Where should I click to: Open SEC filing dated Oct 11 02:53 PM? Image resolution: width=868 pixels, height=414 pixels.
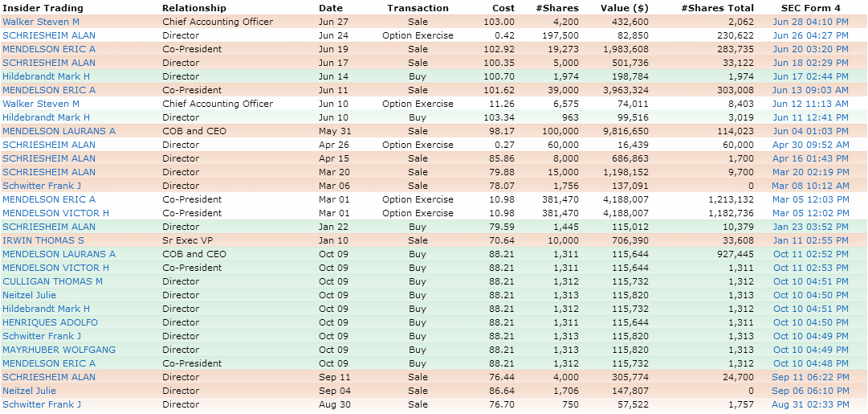(x=810, y=268)
